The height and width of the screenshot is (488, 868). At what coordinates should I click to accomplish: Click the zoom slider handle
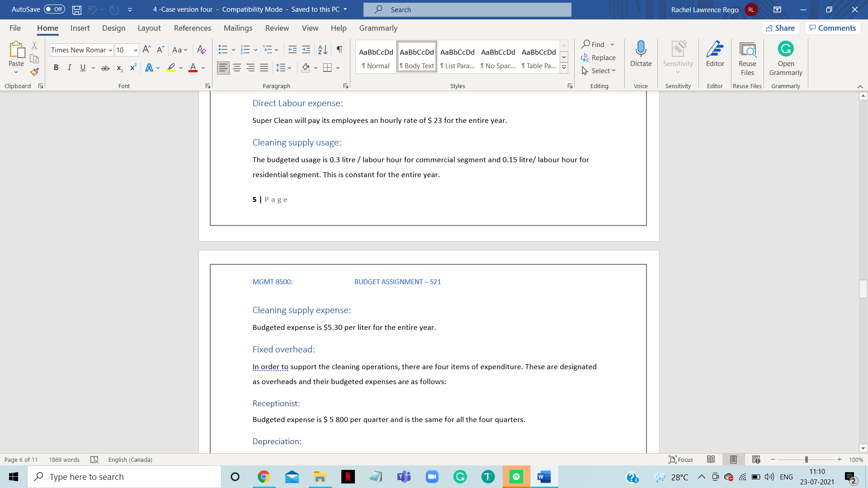(806, 460)
